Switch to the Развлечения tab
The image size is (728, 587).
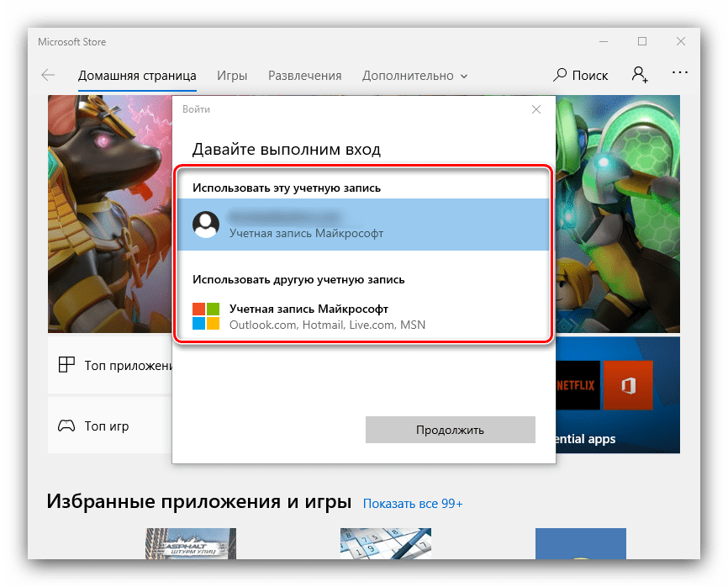(x=304, y=75)
